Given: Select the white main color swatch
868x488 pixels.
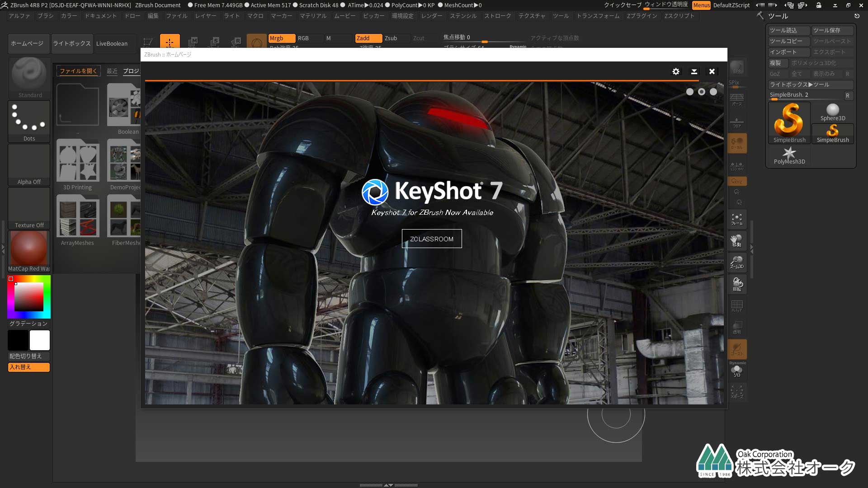Looking at the screenshot, I should point(40,340).
